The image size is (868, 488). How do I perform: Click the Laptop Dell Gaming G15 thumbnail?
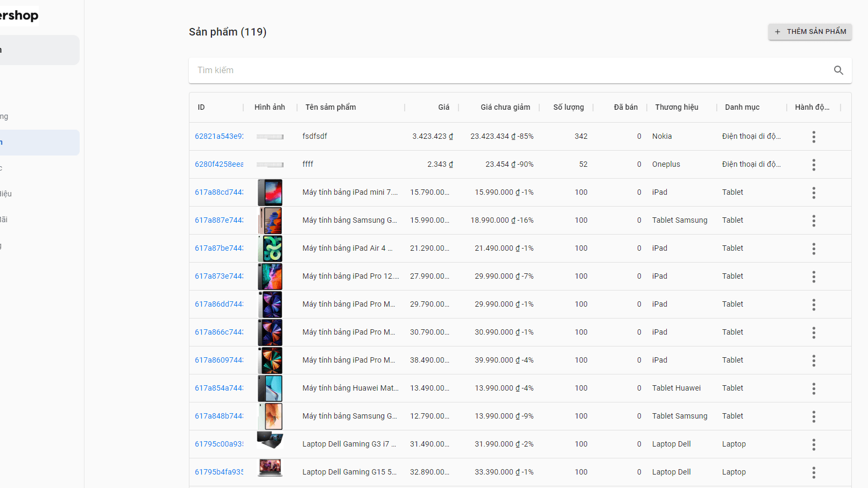click(x=270, y=468)
